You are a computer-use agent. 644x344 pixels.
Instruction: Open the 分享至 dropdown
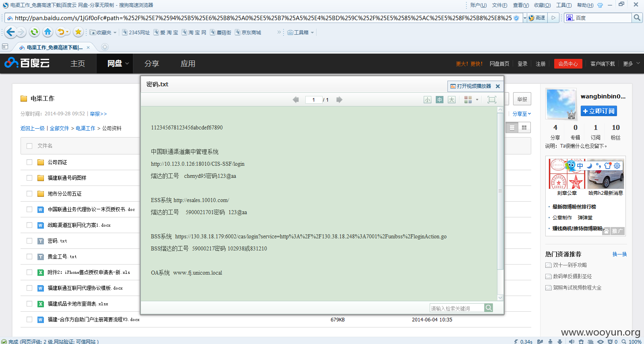522,114
